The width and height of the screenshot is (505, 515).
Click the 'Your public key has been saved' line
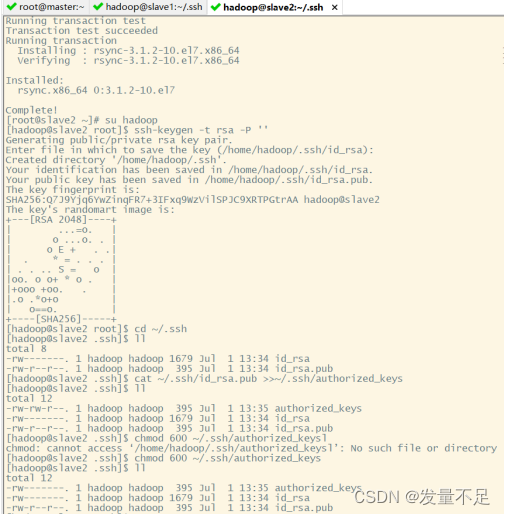(x=189, y=180)
